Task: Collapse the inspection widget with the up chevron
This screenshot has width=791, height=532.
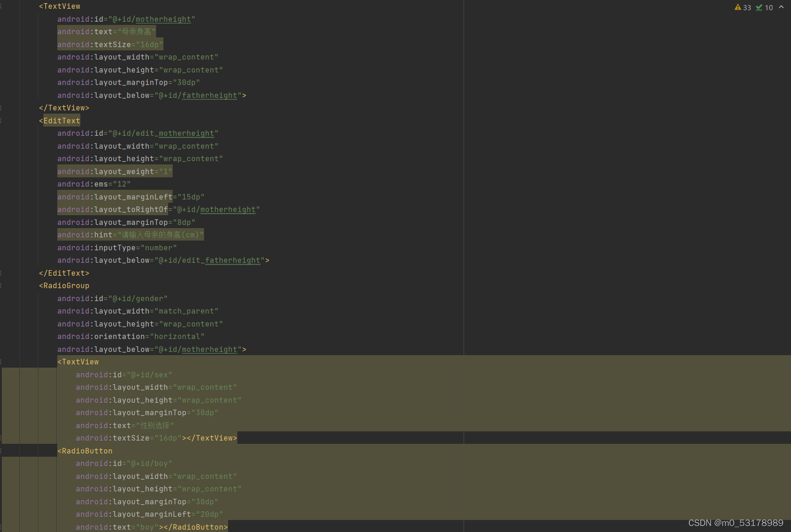Action: (x=781, y=7)
